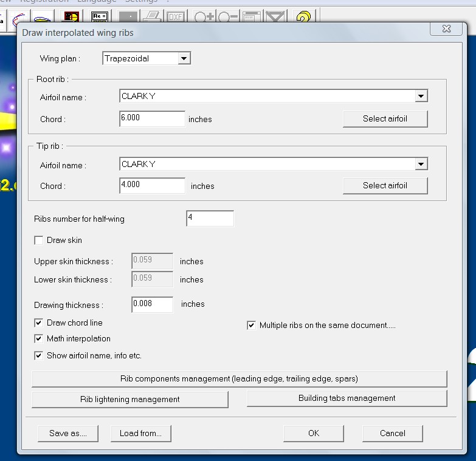
Task: Click the Rib lightening management button
Action: (x=129, y=399)
